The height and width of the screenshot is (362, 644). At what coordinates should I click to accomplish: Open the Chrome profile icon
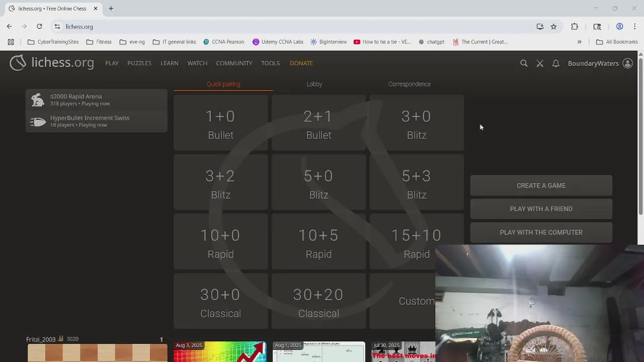tap(620, 27)
